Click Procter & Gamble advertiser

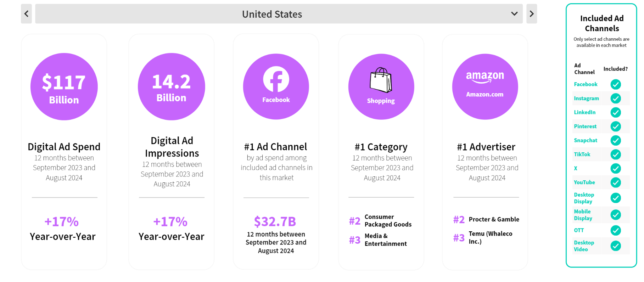point(494,219)
